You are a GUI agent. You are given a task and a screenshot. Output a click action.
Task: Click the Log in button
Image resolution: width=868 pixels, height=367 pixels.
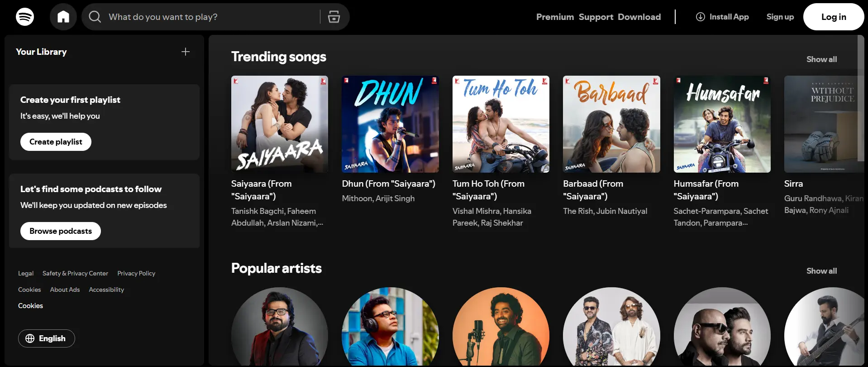point(834,17)
